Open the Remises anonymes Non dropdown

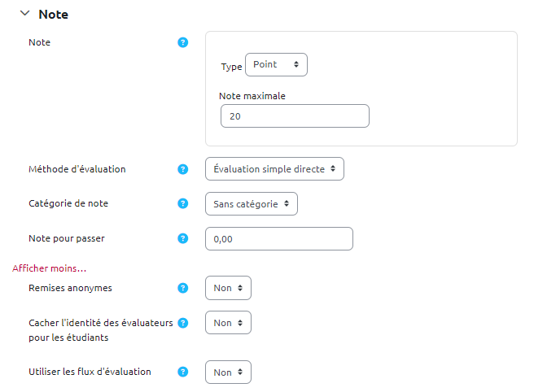click(x=228, y=288)
